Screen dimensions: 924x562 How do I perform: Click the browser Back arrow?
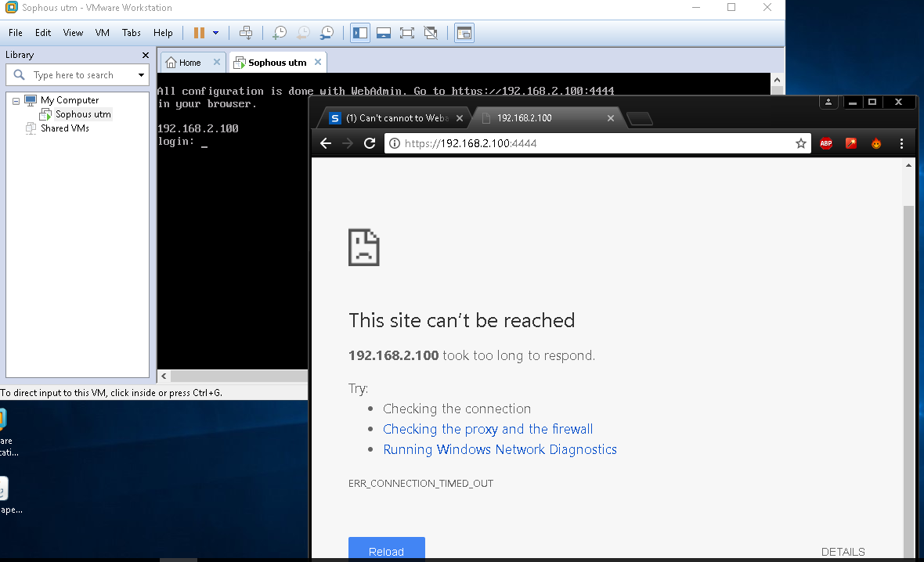326,143
